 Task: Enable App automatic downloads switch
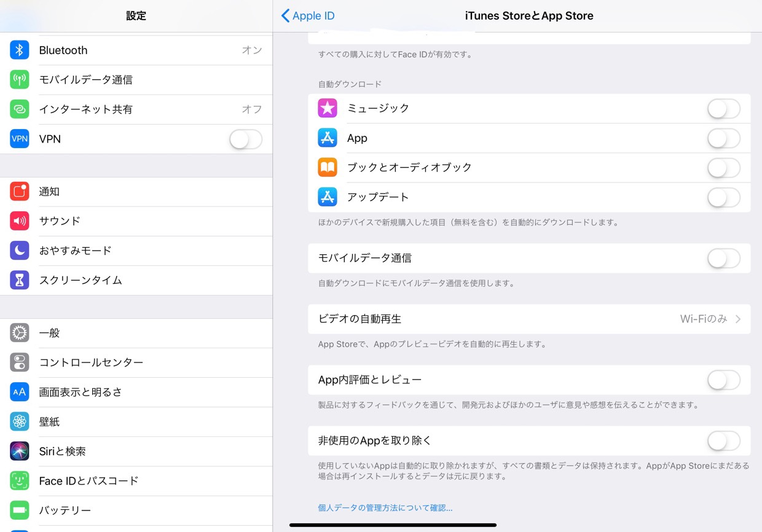[x=724, y=139]
